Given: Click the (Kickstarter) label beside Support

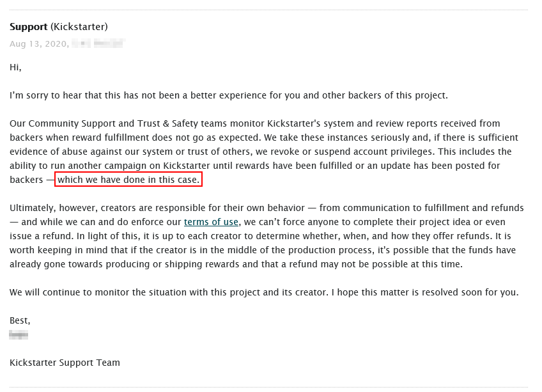Looking at the screenshot, I should 79,27.
